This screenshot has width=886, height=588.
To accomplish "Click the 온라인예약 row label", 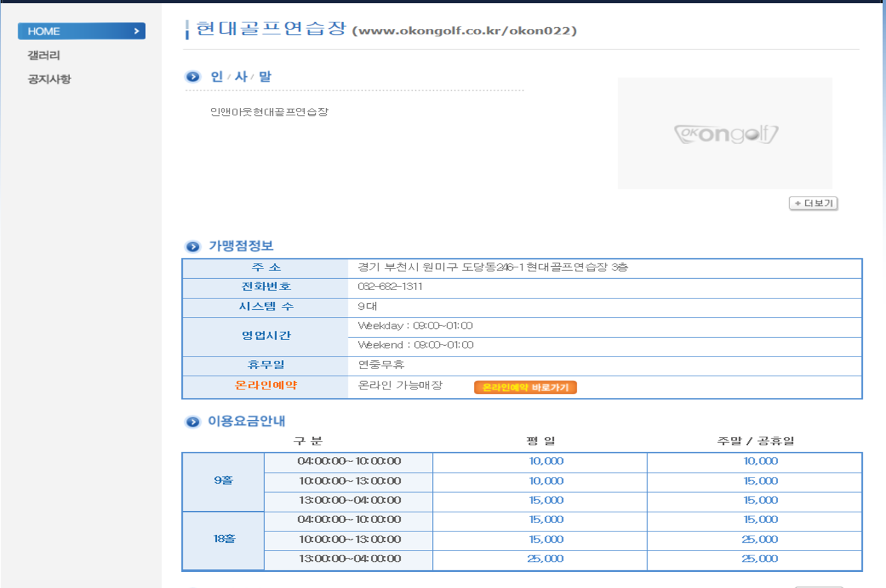I will (266, 385).
